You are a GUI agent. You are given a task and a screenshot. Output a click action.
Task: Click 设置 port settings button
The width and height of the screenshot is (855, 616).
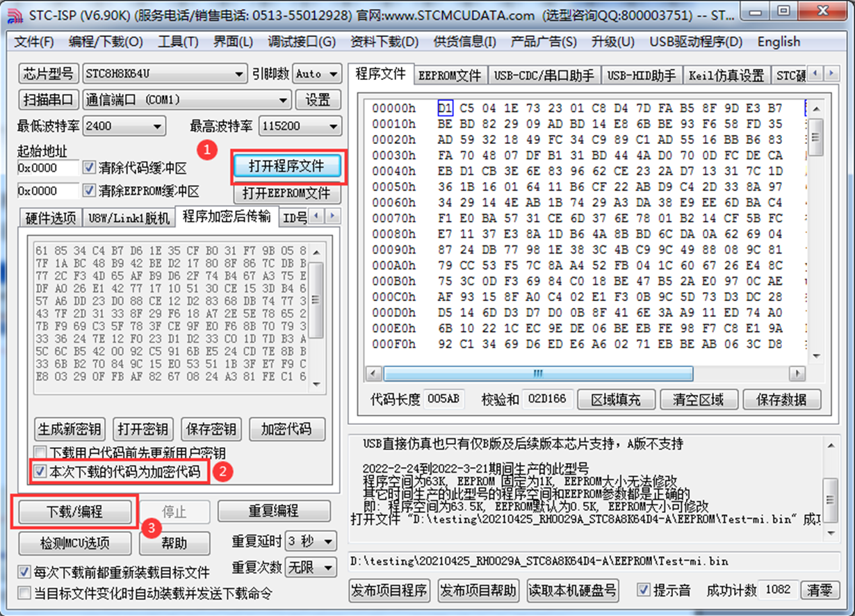(318, 99)
